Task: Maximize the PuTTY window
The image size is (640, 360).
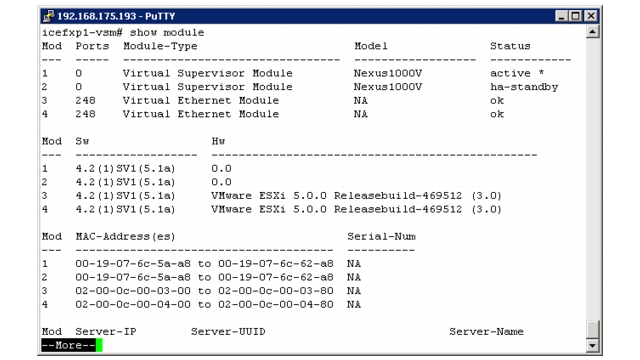Action: (575, 16)
